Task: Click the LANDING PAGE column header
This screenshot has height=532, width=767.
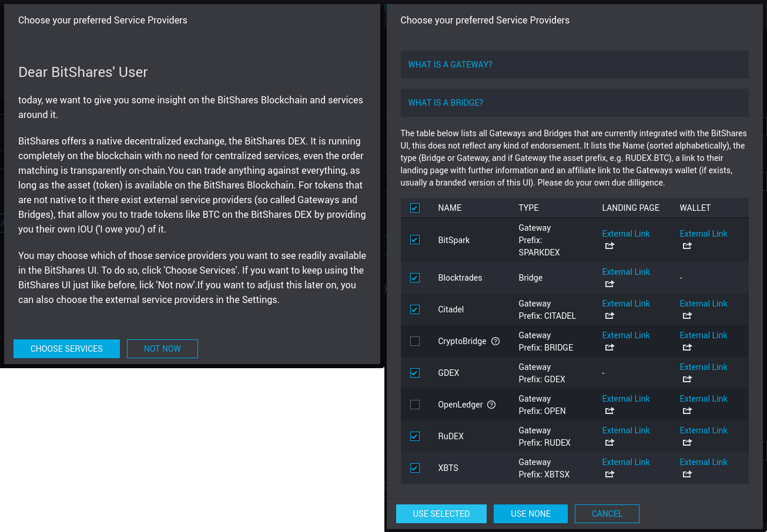Action: click(631, 208)
